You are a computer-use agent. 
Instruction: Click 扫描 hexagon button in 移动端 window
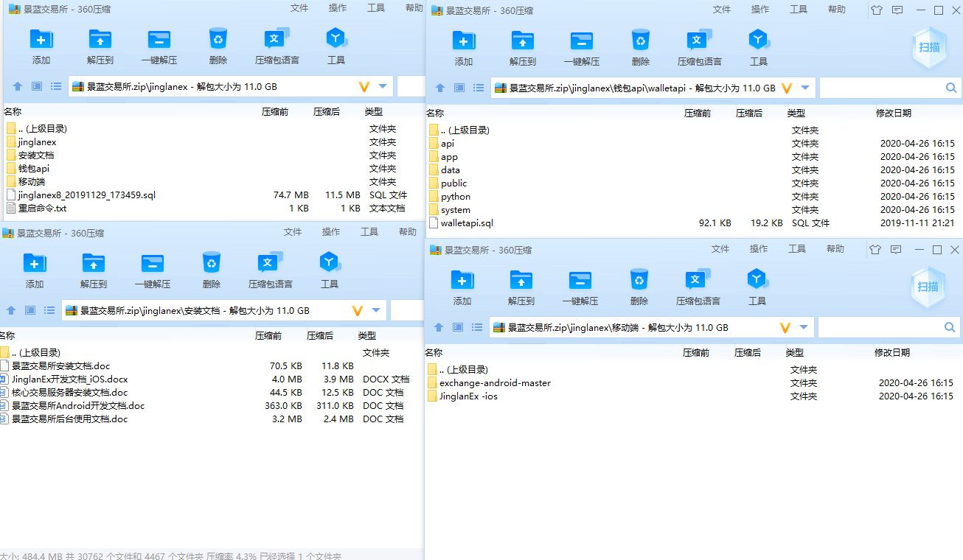coord(928,287)
